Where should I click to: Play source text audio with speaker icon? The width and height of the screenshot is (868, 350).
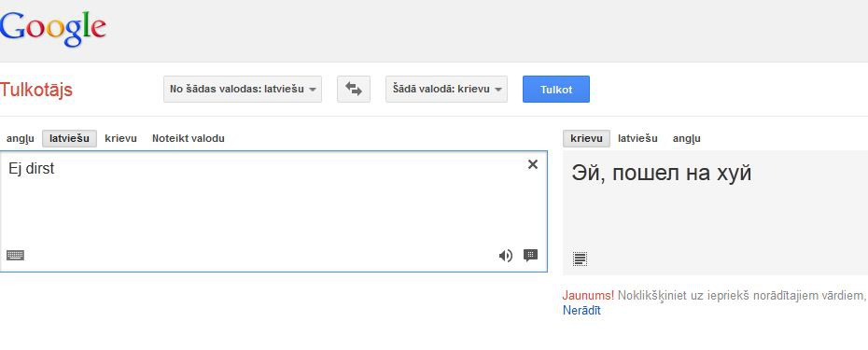(x=506, y=256)
